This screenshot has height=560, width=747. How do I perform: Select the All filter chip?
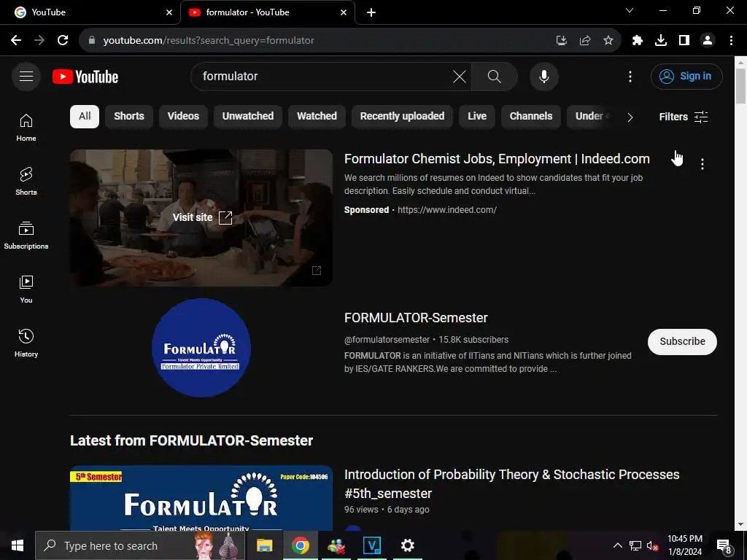tap(85, 116)
